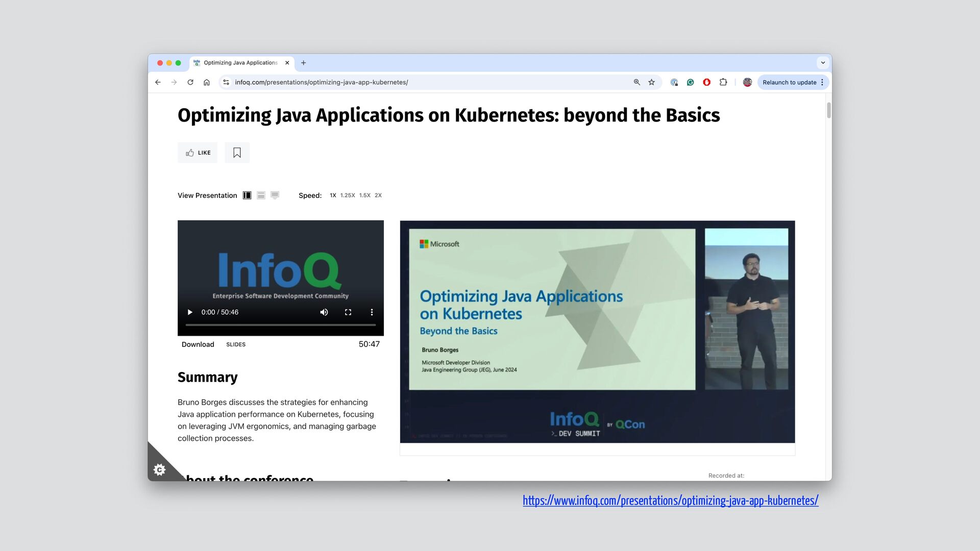The image size is (980, 551).
Task: Go to the browser home page
Action: coord(207,82)
